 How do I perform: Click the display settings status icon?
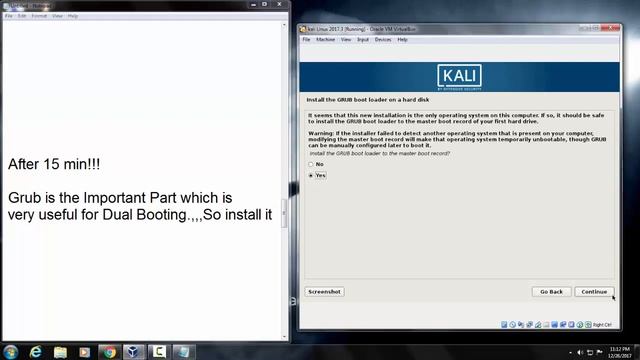pos(554,324)
